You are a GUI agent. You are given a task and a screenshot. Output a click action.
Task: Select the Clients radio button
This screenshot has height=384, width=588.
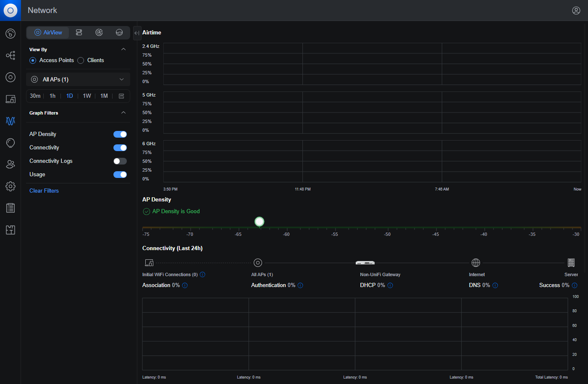[81, 60]
